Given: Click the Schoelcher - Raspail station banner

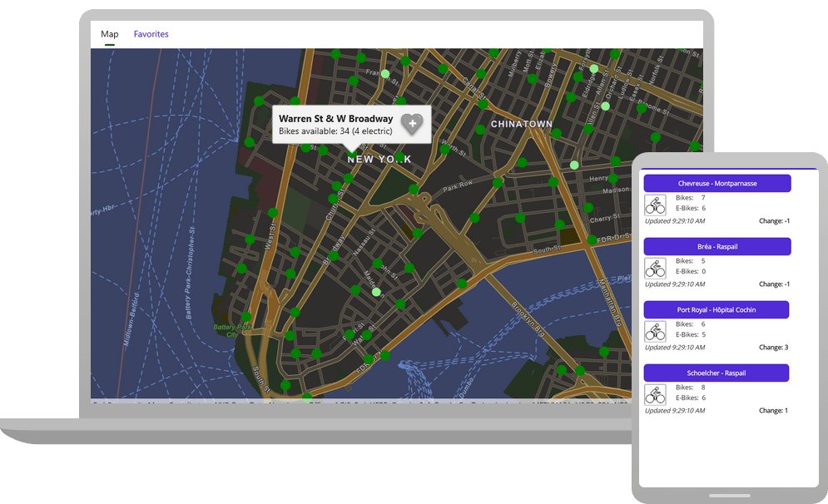Looking at the screenshot, I should point(717,373).
